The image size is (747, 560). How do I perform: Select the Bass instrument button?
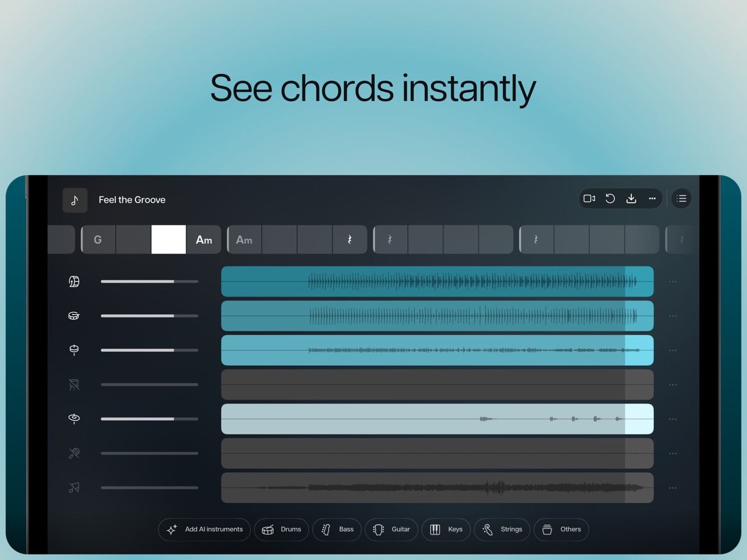(337, 530)
